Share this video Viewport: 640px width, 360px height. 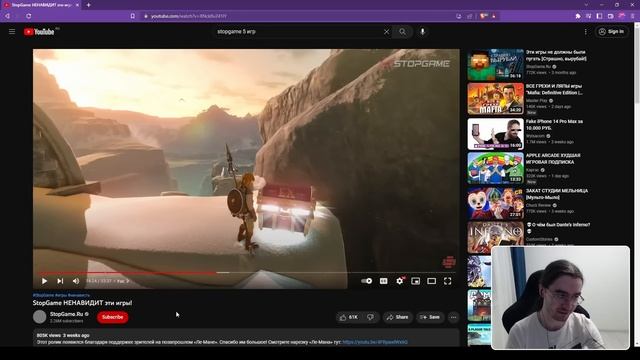[398, 317]
